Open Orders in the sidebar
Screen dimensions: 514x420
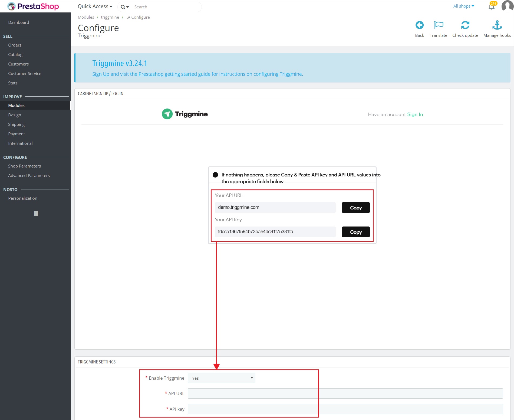tap(15, 45)
